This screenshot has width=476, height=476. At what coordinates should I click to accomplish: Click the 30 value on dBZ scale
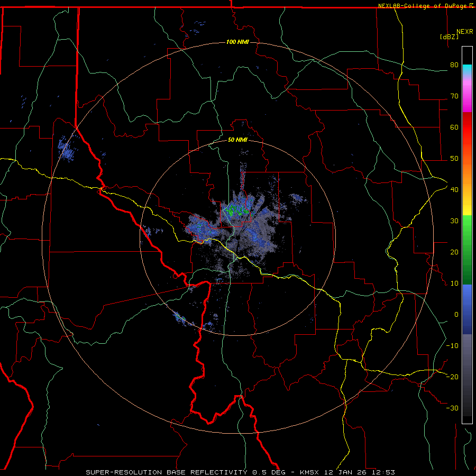(x=454, y=221)
